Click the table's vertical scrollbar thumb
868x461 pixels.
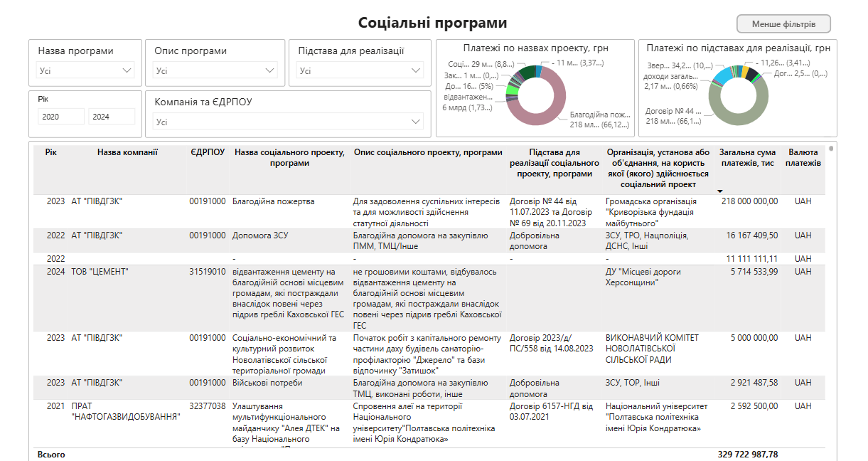832,149
